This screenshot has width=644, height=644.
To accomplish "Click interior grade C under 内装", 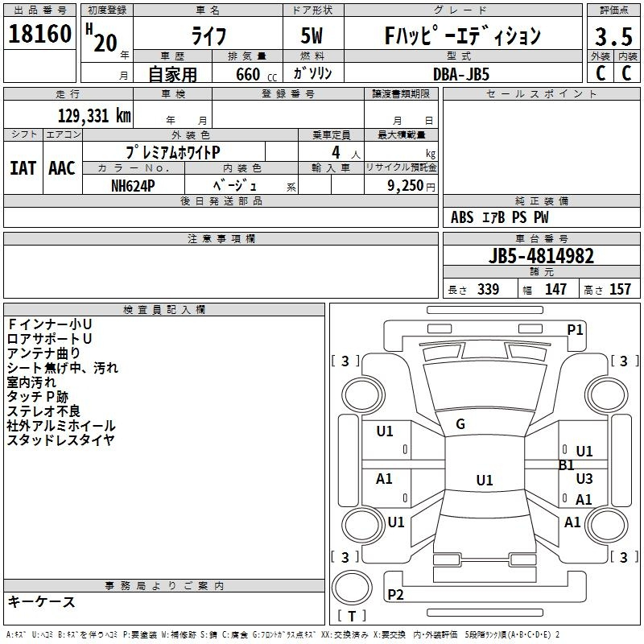I will click(x=627, y=73).
